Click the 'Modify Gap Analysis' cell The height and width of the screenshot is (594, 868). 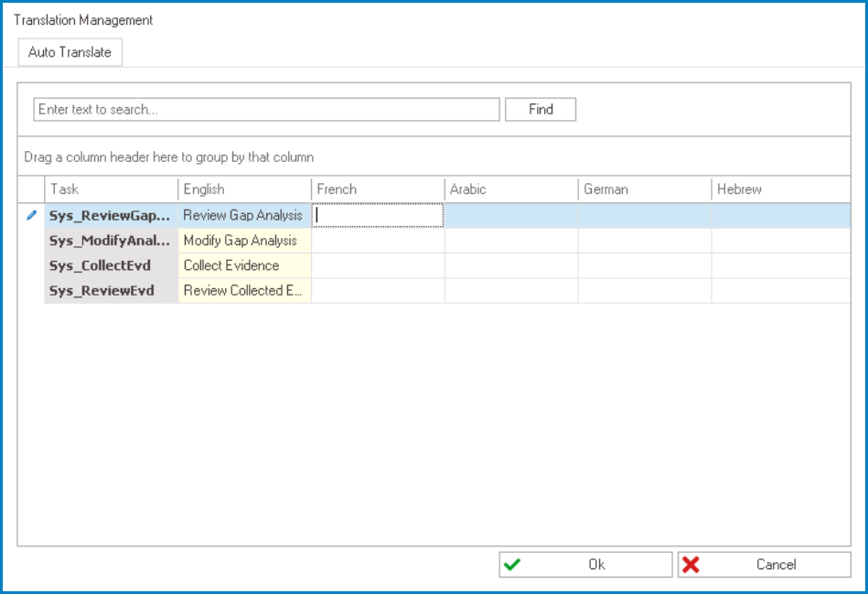tap(242, 240)
